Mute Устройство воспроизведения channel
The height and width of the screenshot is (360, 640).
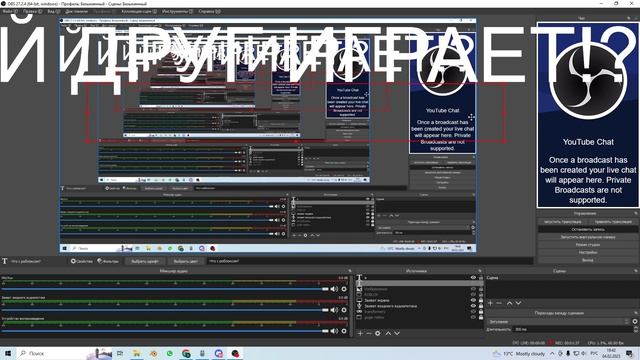334,331
